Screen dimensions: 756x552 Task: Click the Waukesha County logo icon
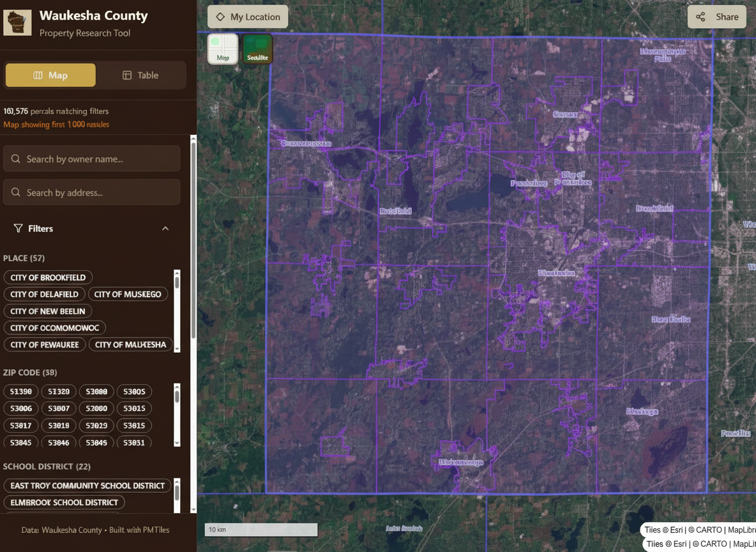(x=17, y=23)
